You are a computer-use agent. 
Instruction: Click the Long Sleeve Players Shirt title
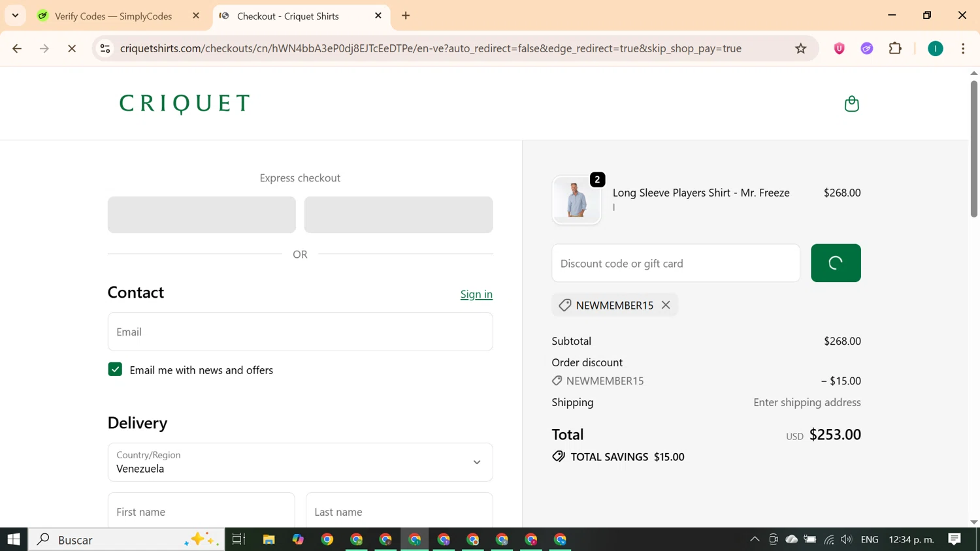(x=701, y=193)
